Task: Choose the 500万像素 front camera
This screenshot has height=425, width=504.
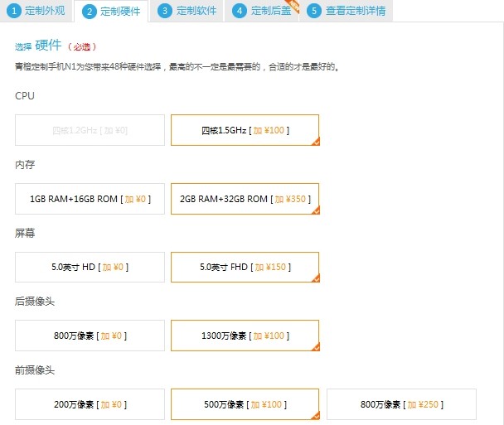Action: [245, 404]
